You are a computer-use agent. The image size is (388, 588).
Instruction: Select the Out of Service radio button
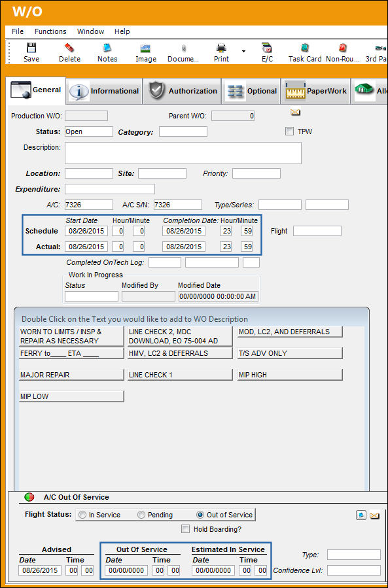(x=200, y=515)
